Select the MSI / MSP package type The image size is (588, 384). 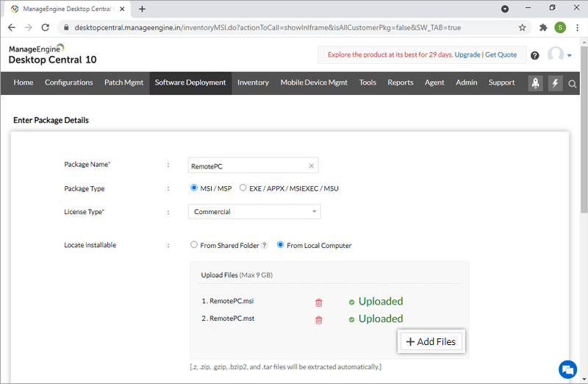[x=195, y=188]
